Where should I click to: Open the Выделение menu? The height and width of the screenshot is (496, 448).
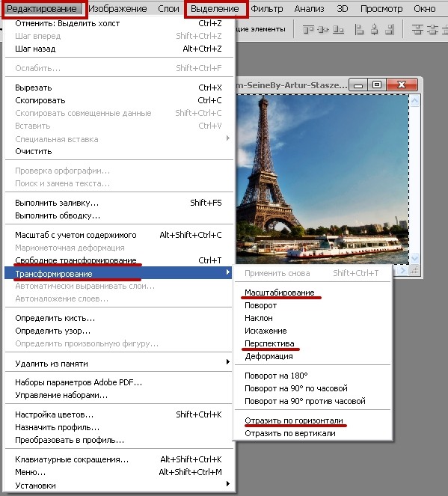[215, 9]
